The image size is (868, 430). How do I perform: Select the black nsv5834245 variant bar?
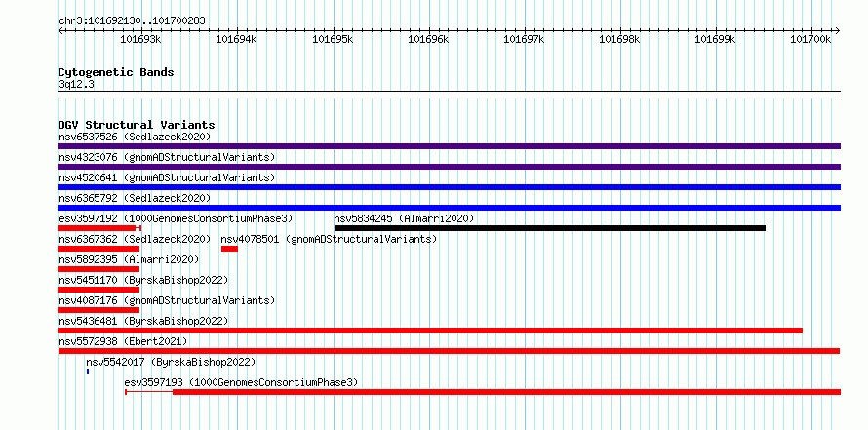pyautogui.click(x=550, y=228)
